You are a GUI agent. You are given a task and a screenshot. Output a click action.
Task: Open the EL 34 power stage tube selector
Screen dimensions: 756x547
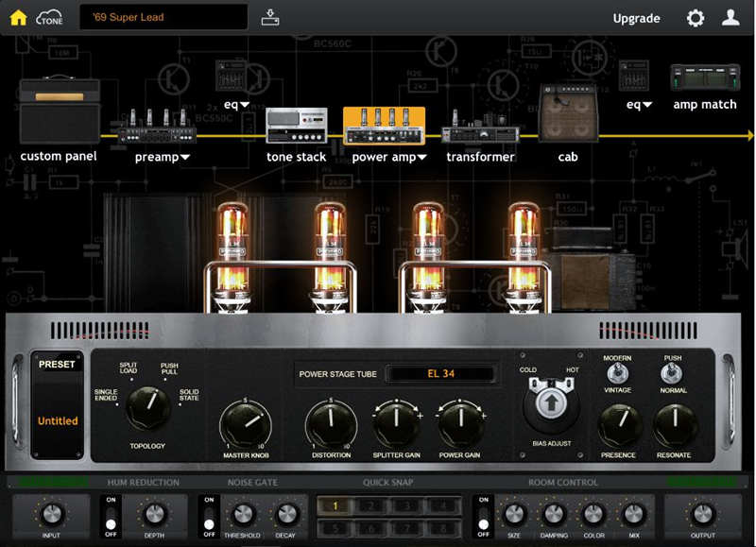point(440,374)
